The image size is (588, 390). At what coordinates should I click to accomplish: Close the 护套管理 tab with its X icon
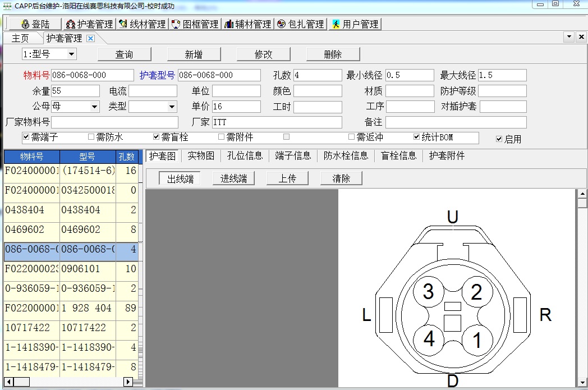tap(90, 38)
